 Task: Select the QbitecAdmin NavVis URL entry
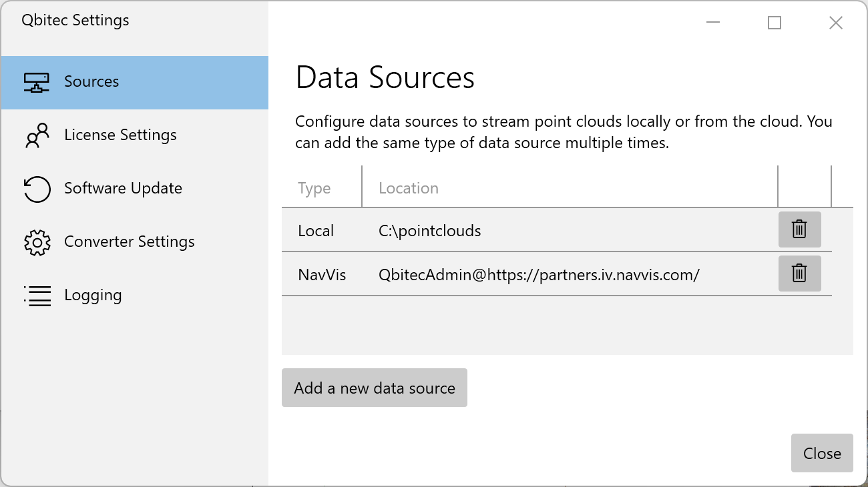538,275
